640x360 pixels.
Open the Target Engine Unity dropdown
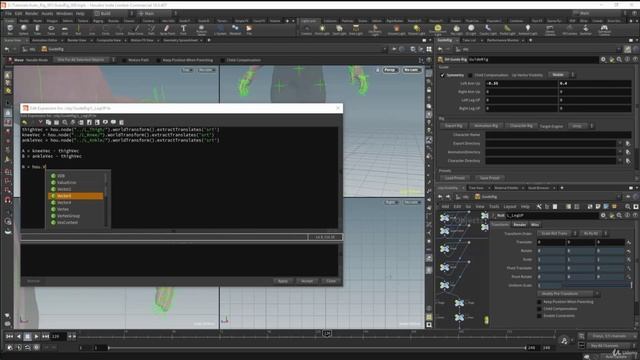(580, 126)
